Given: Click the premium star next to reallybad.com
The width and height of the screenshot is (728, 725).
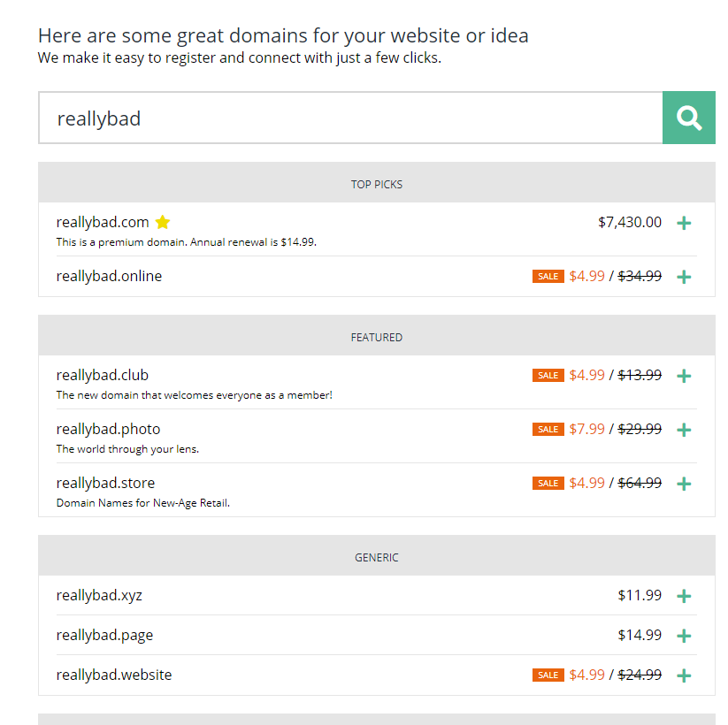Looking at the screenshot, I should 163,222.
